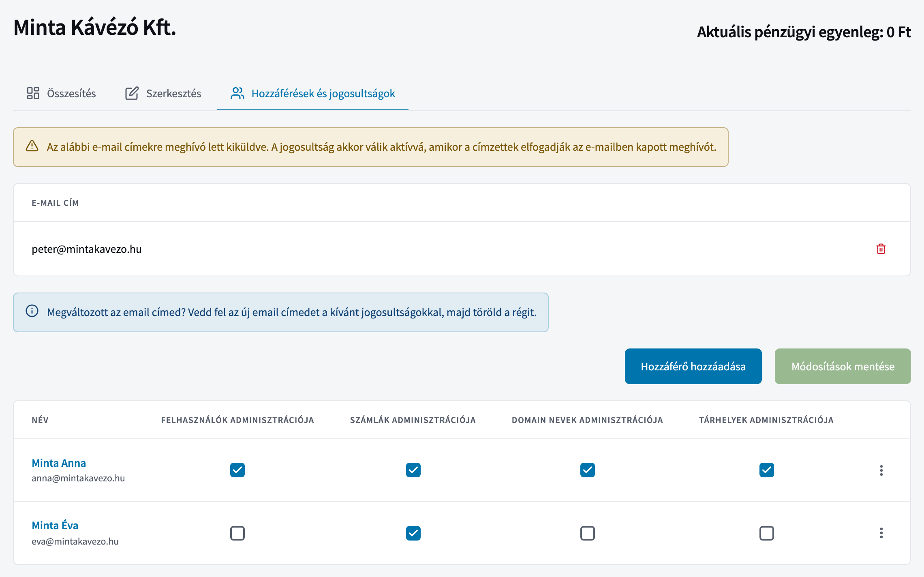924x577 pixels.
Task: Uncheck Domain nevek adminisztrációja for Minta Anna
Action: [588, 470]
